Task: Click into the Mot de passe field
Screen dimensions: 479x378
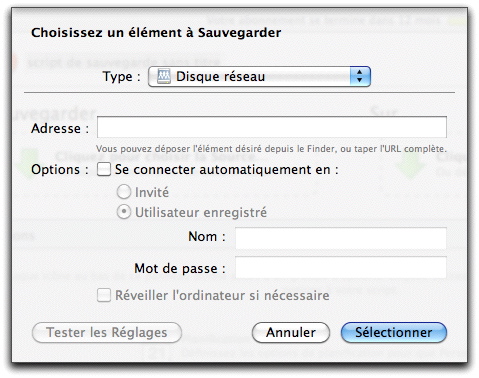Action: coord(341,267)
